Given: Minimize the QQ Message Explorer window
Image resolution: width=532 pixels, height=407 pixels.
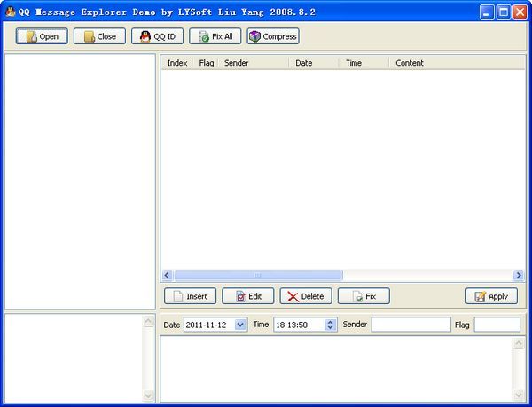Looking at the screenshot, I should point(487,12).
